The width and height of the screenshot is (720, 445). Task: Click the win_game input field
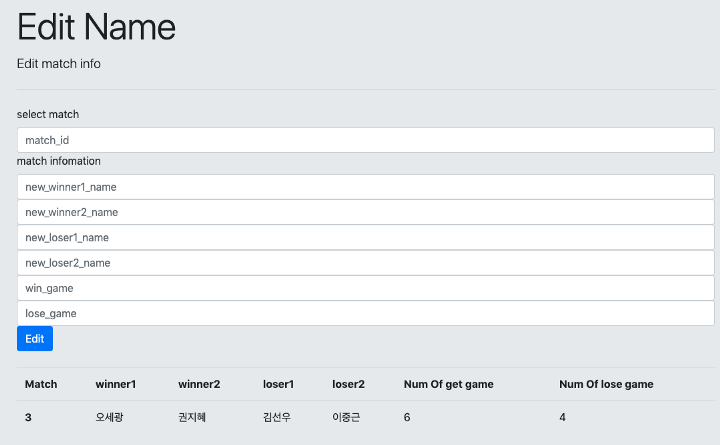(365, 288)
